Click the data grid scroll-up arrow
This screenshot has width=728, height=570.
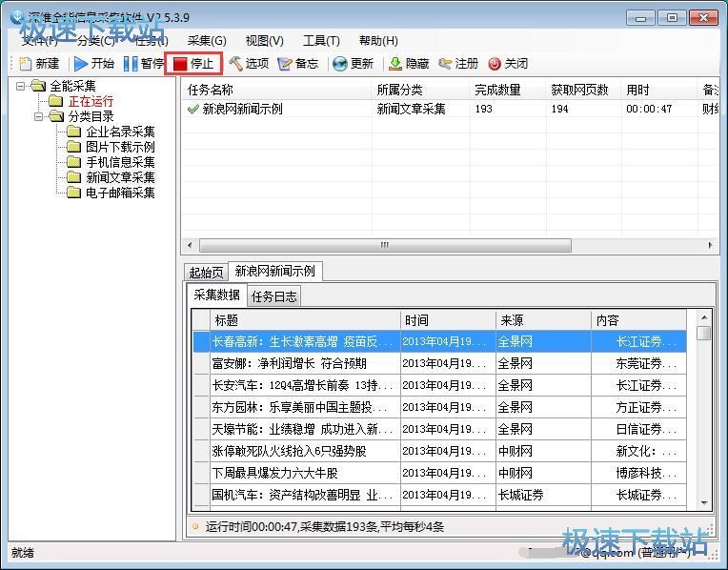point(704,317)
